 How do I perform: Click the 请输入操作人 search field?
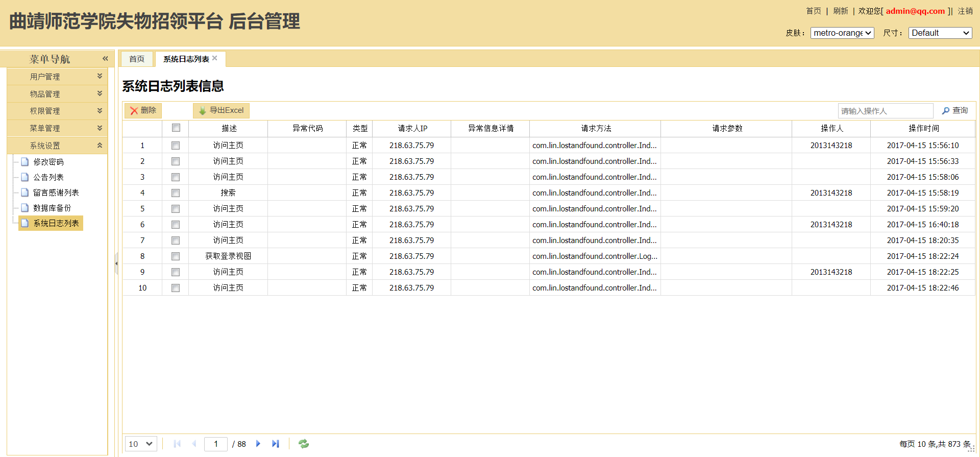point(886,111)
